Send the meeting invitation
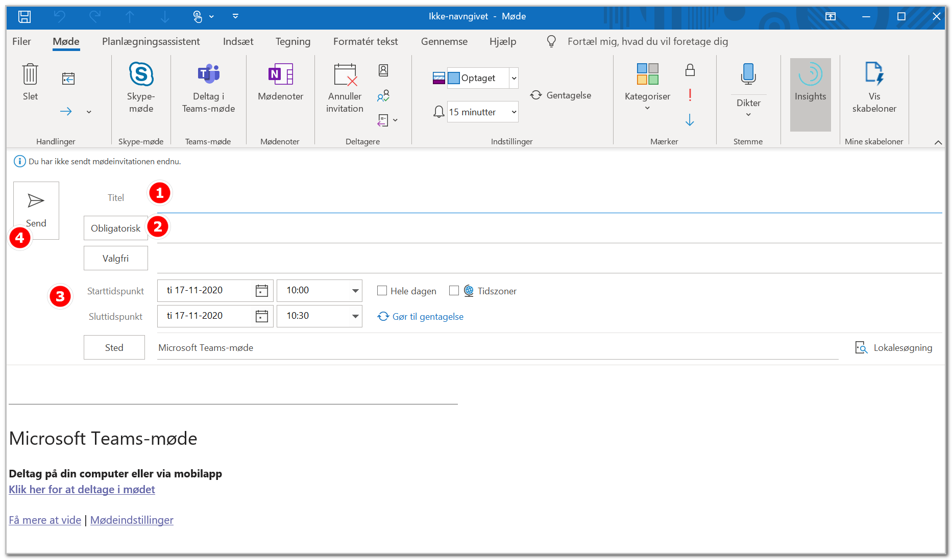The width and height of the screenshot is (952, 560). coord(36,211)
